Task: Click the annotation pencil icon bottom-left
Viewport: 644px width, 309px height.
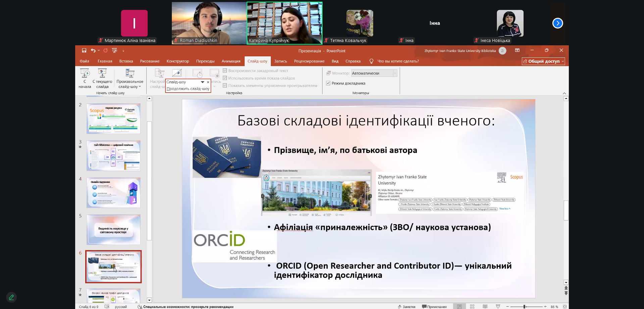Action: (11, 297)
